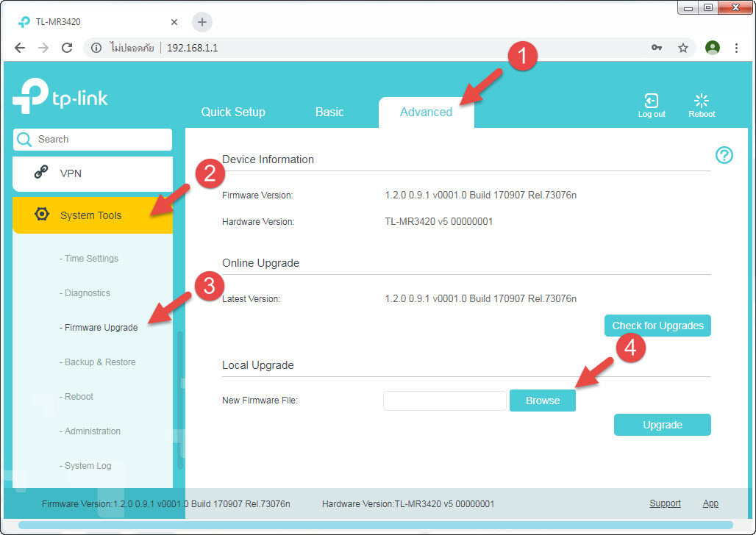Open the Support link in footer
Viewport: 756px width, 535px height.
click(665, 503)
